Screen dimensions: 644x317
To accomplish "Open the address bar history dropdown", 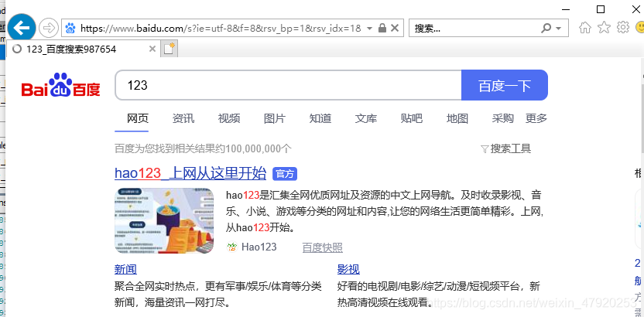I will [x=369, y=29].
